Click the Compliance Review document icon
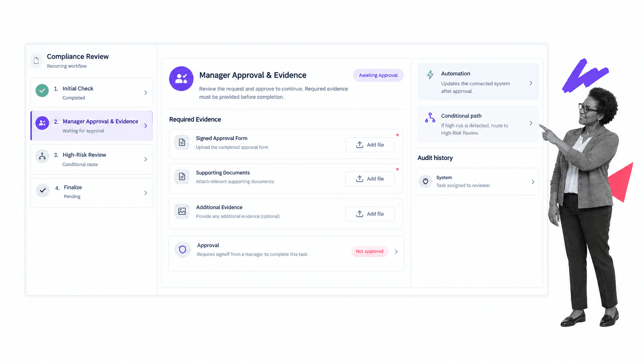 click(x=36, y=60)
